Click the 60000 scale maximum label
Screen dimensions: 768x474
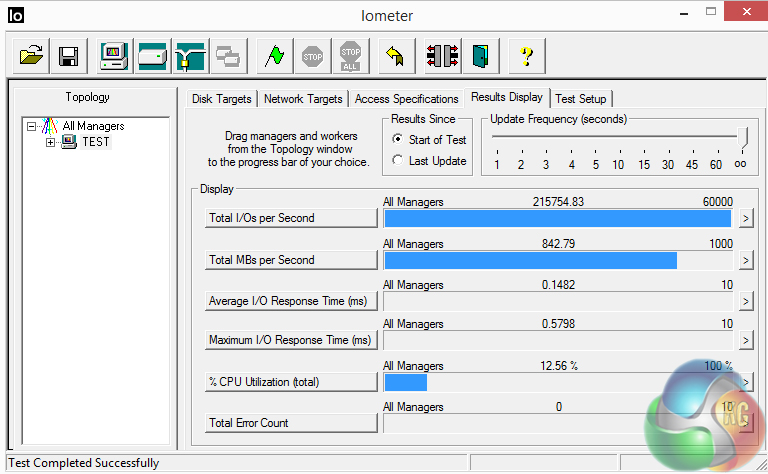click(x=718, y=202)
